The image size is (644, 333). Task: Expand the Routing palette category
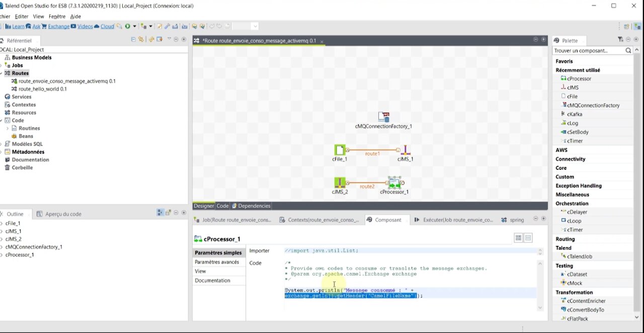(565, 239)
